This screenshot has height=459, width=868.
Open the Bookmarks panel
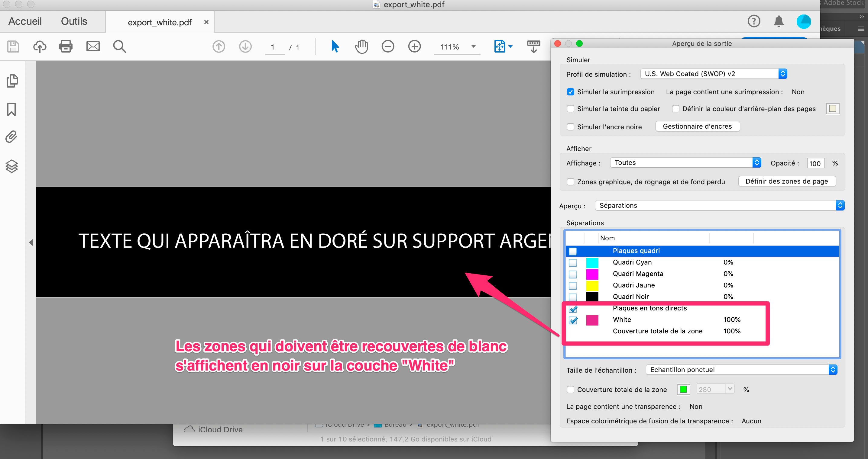(12, 109)
